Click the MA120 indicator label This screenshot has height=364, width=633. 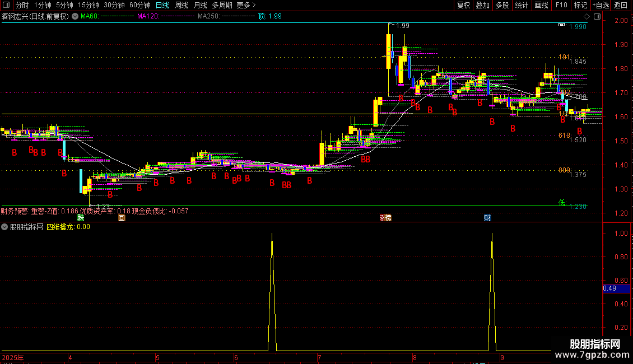(148, 17)
